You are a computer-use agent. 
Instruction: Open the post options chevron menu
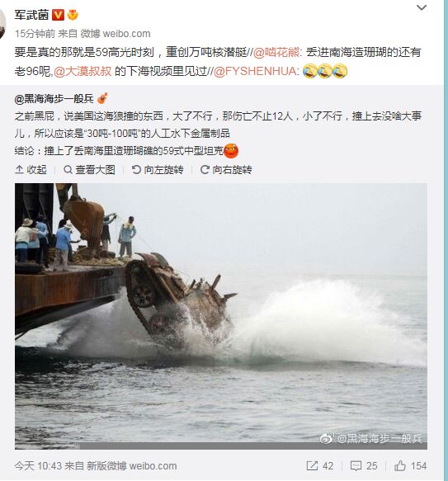point(422,7)
